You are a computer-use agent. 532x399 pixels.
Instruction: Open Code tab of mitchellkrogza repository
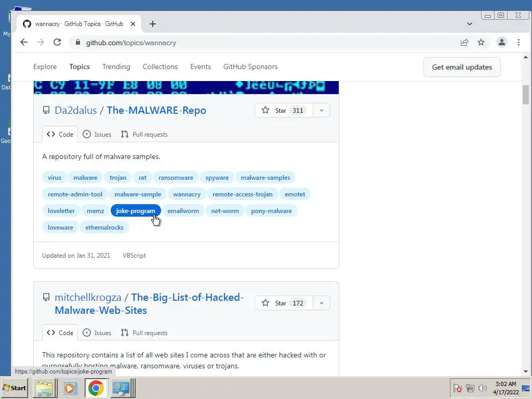tap(60, 333)
